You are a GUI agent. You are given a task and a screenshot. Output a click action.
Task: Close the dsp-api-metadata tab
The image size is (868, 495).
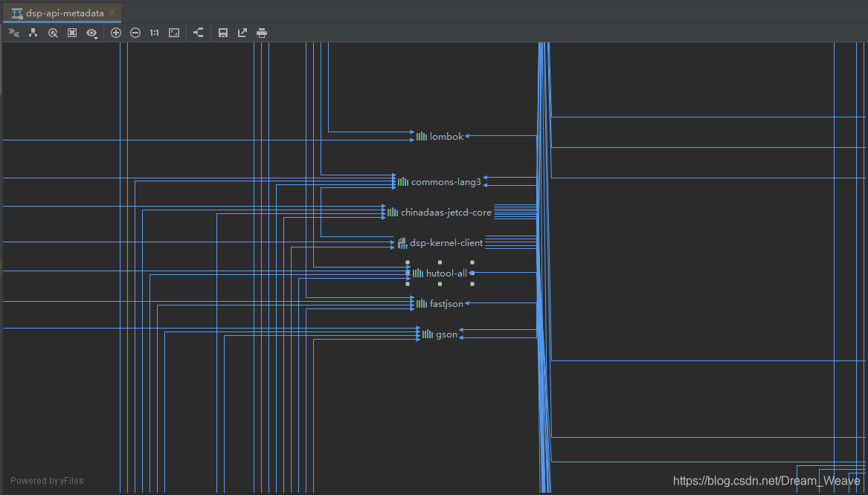(x=112, y=13)
